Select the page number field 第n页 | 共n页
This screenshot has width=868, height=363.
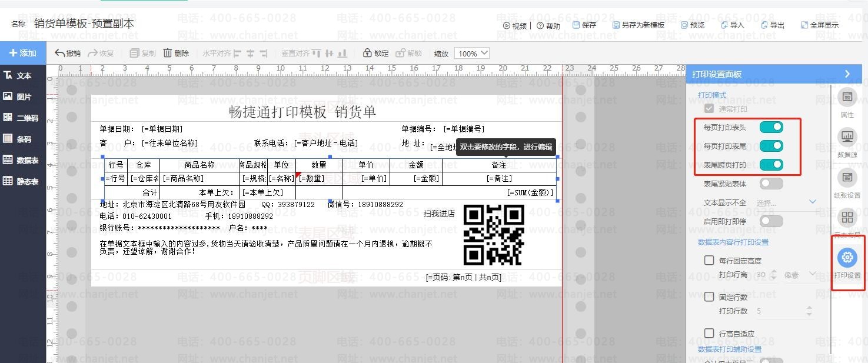464,277
